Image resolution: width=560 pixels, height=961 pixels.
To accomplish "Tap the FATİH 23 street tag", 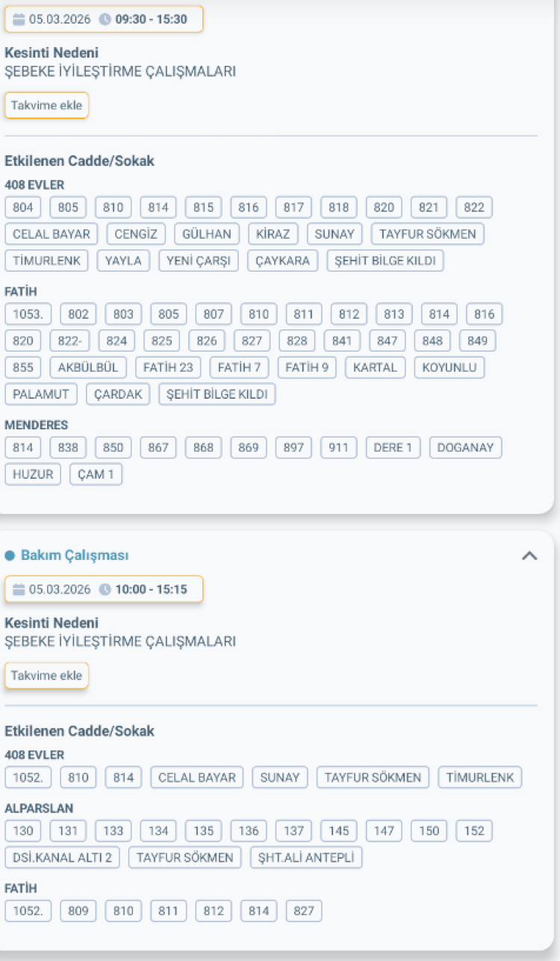I will tap(168, 367).
